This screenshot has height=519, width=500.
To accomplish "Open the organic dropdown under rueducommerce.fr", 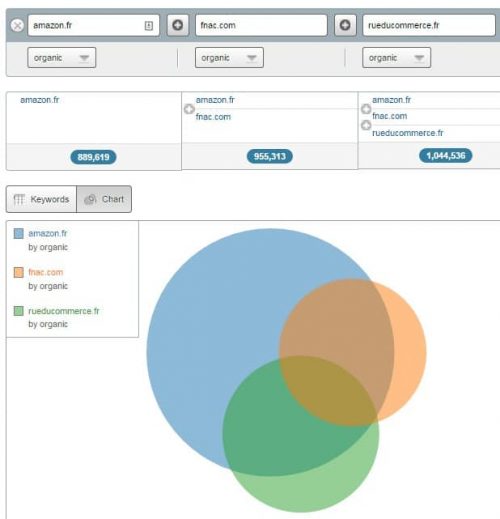I will point(397,58).
